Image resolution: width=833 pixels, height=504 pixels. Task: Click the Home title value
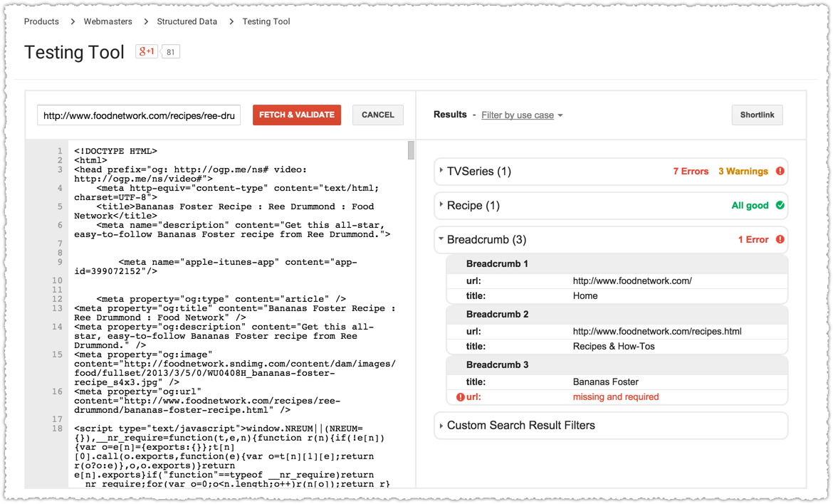(585, 296)
